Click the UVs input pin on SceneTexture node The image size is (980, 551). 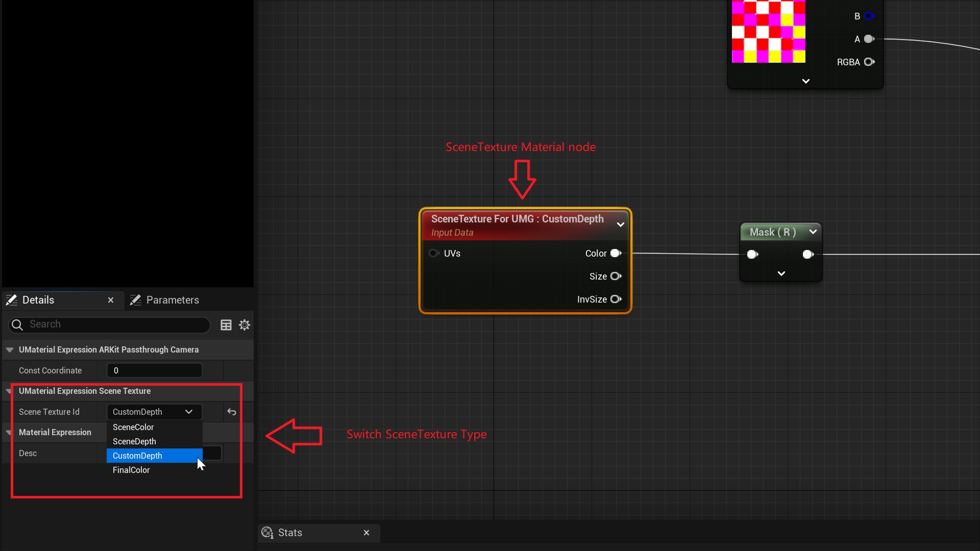(434, 253)
